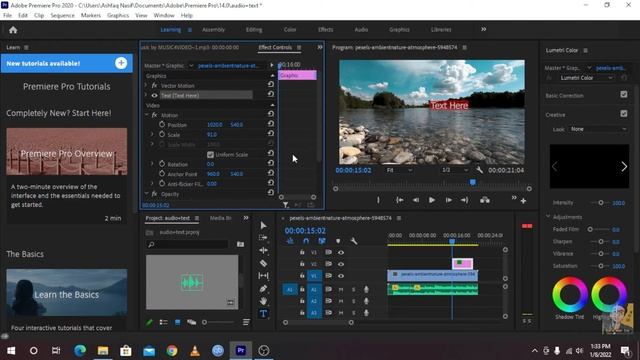Open the Graphics menu
This screenshot has height=360, width=640.
point(118,15)
